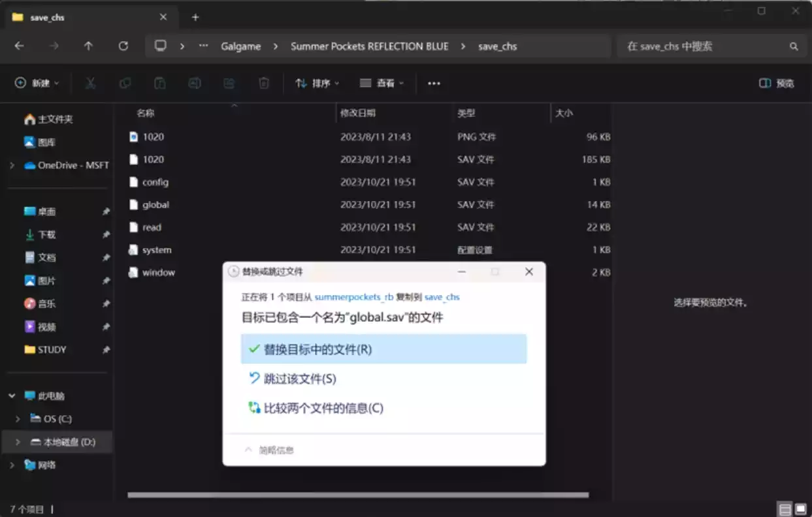
Task: Click the Share icon
Action: click(x=229, y=83)
